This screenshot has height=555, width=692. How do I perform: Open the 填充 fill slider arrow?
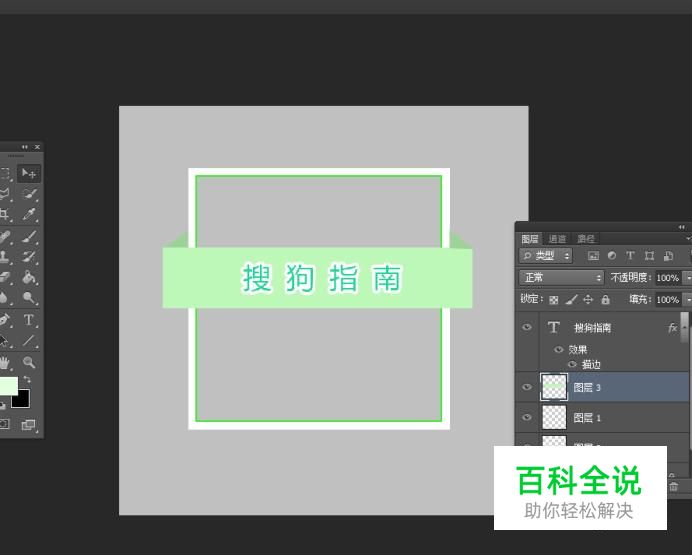point(688,300)
